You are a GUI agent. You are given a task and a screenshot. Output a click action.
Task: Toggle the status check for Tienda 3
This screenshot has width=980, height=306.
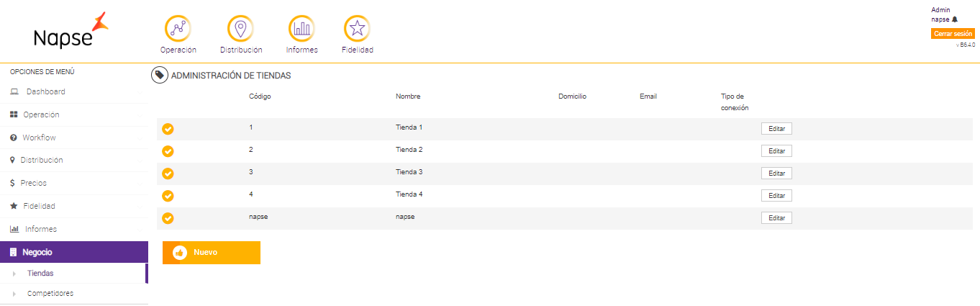[x=168, y=174]
